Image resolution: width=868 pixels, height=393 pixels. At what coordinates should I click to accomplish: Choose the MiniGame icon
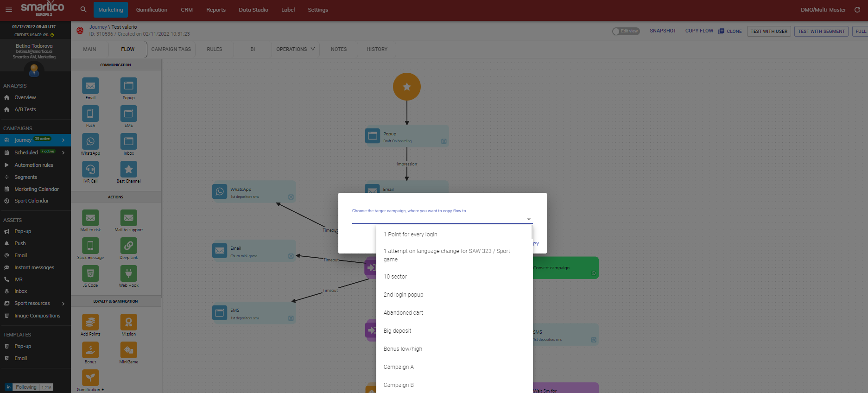pos(129,350)
